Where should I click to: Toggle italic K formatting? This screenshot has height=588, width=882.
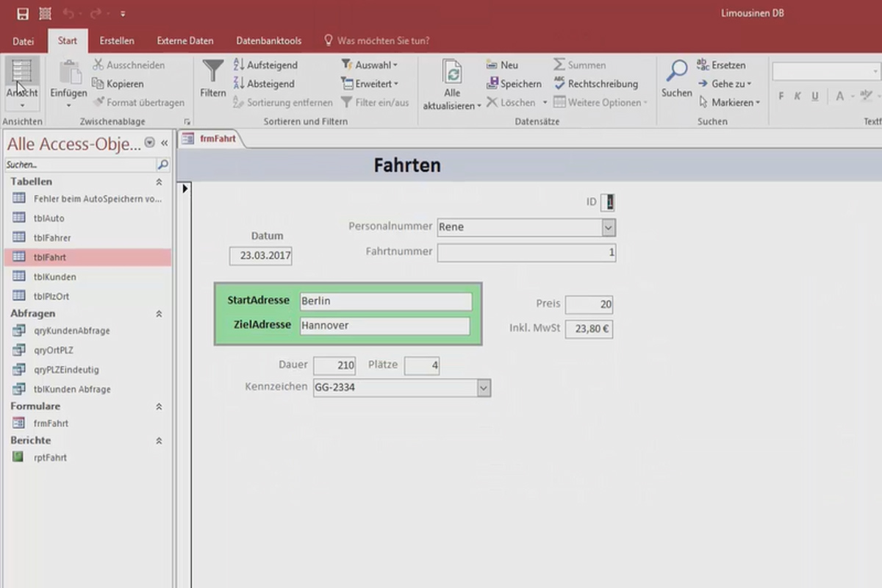pos(798,96)
